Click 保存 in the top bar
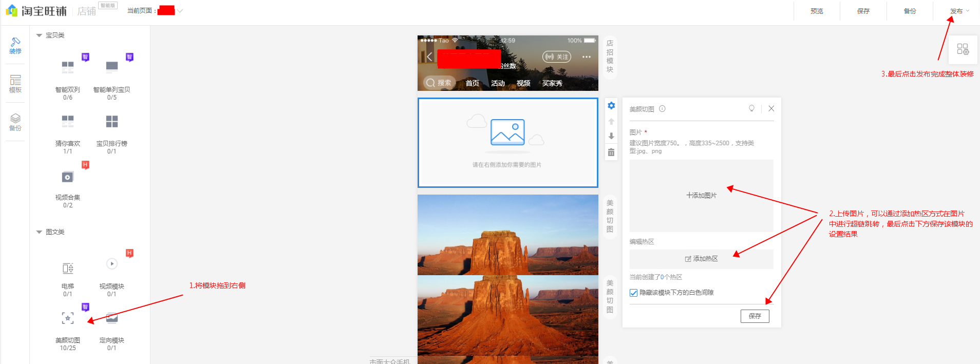This screenshot has height=364, width=980. click(863, 11)
